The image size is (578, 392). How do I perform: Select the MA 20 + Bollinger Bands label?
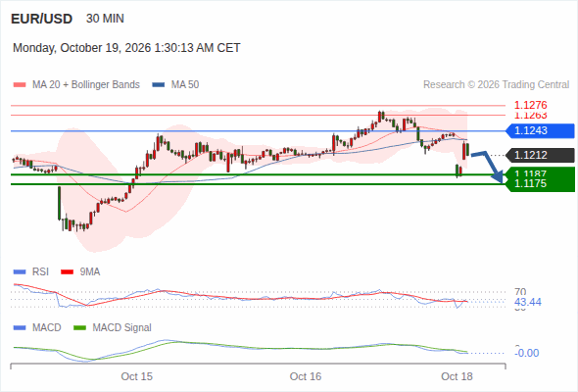[x=86, y=85]
